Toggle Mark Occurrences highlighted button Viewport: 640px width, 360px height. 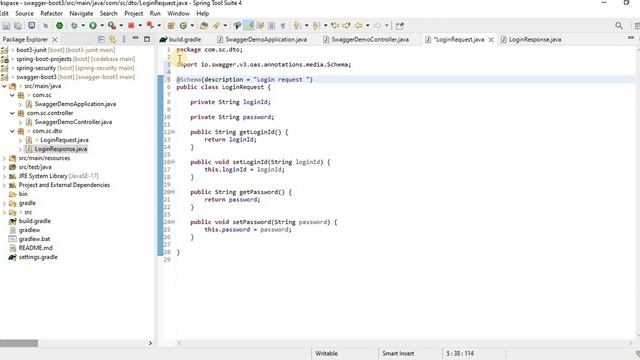coord(249,26)
